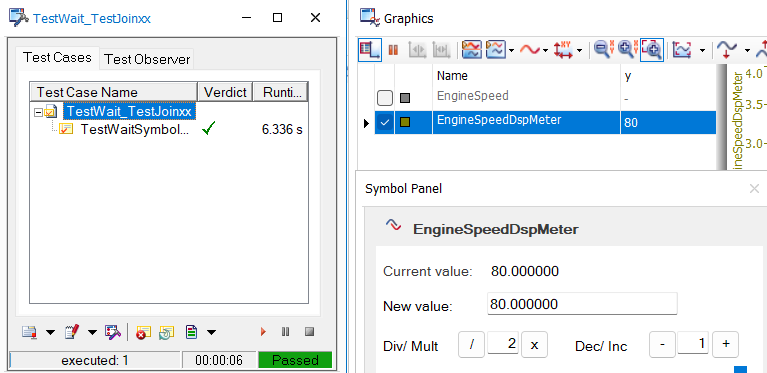The width and height of the screenshot is (767, 373).
Task: Toggle the legend view icon in Graphics toolbar
Action: (370, 50)
